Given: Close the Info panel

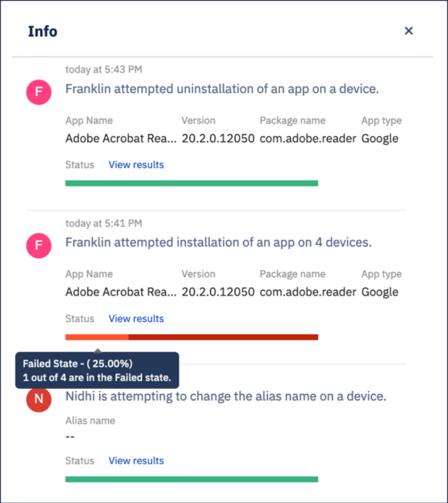Looking at the screenshot, I should (x=409, y=31).
